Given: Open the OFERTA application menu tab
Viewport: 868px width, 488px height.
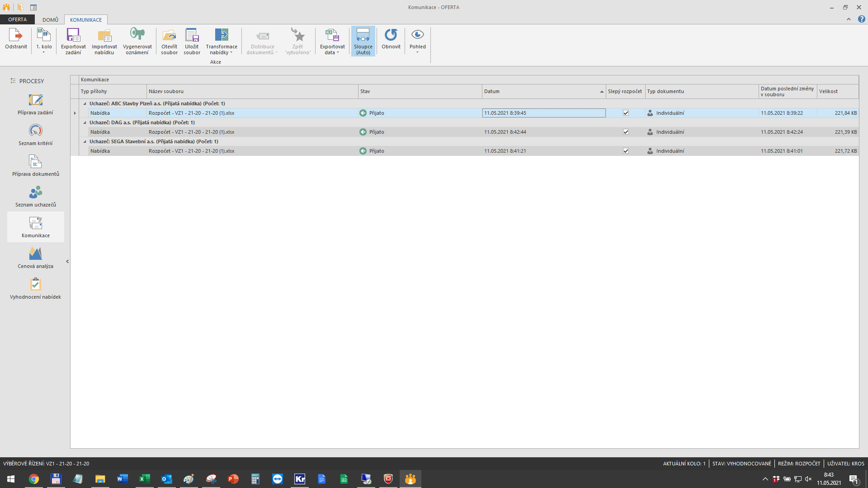Looking at the screenshot, I should (17, 20).
